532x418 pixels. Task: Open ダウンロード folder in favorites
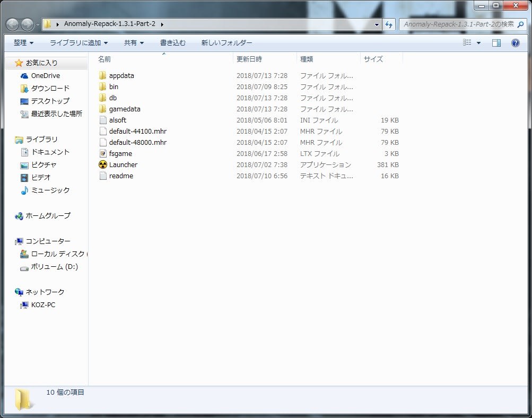tap(50, 88)
